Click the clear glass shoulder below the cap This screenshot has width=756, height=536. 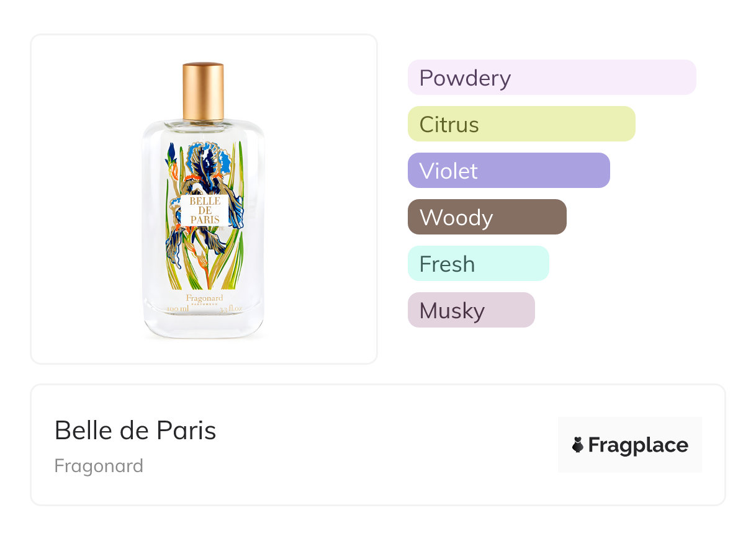pyautogui.click(x=204, y=127)
